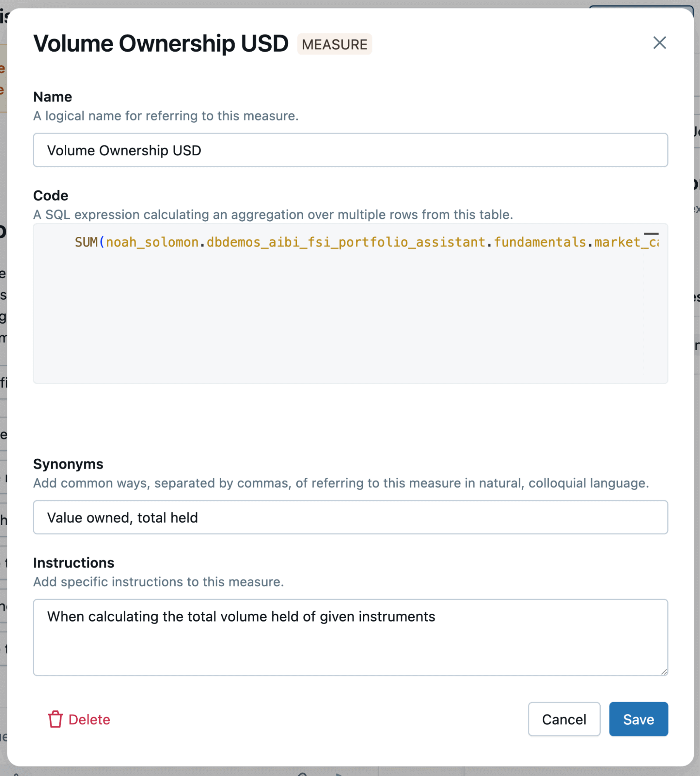
Task: Dismiss the dialog with the X icon
Action: (659, 43)
